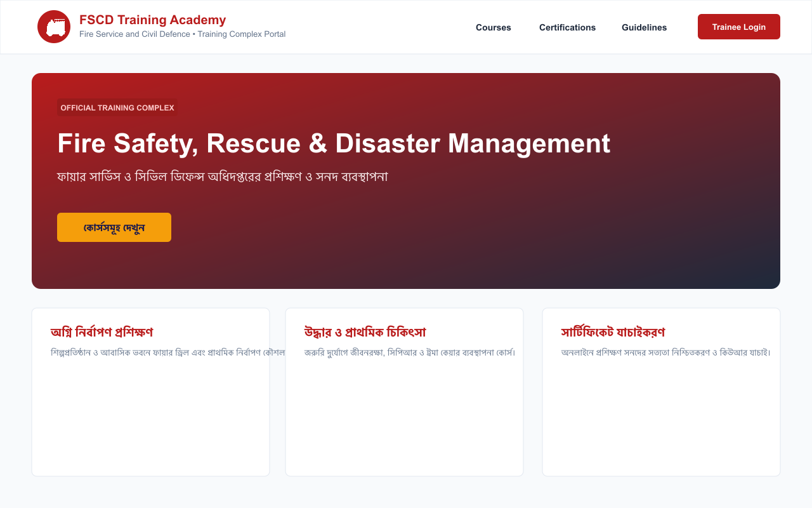
Task: Open the উদ্ধার ও প্রাথমিক চিকিৎসা card heading
Action: point(365,332)
